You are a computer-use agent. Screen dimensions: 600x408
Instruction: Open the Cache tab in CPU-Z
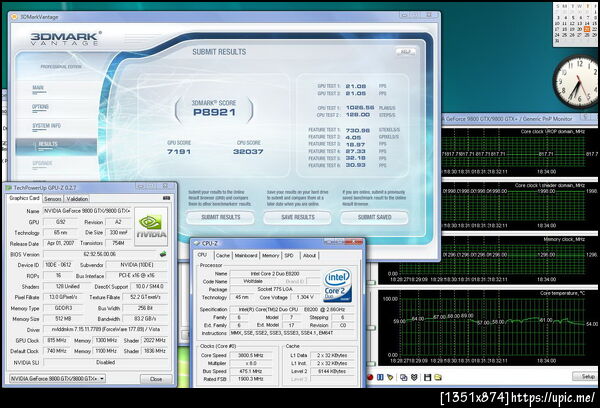pyautogui.click(x=223, y=255)
